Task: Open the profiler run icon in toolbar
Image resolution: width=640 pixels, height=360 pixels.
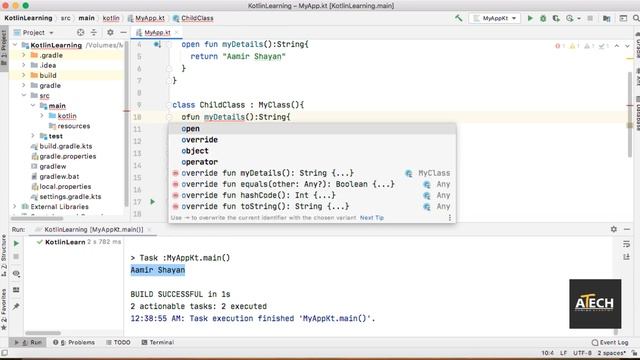Action: [570, 18]
